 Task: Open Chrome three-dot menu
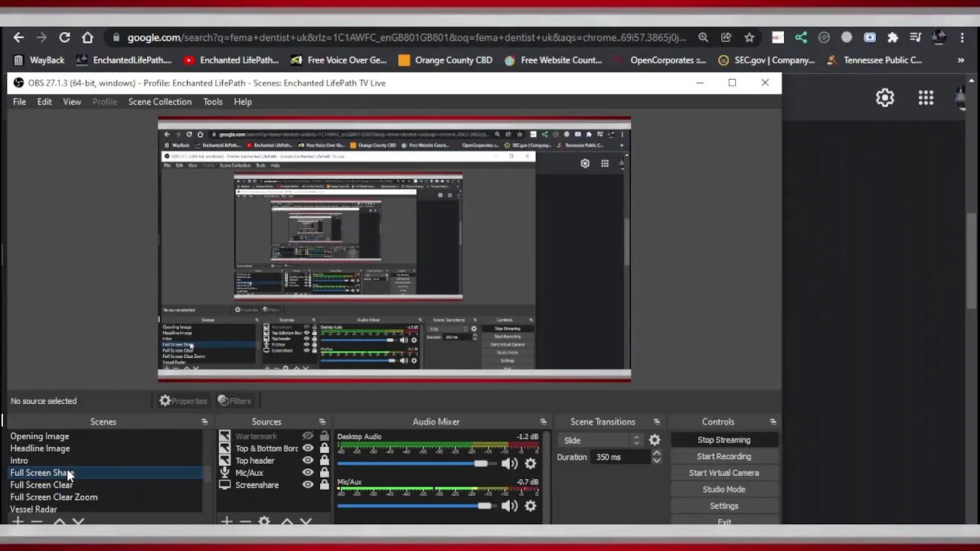(962, 37)
